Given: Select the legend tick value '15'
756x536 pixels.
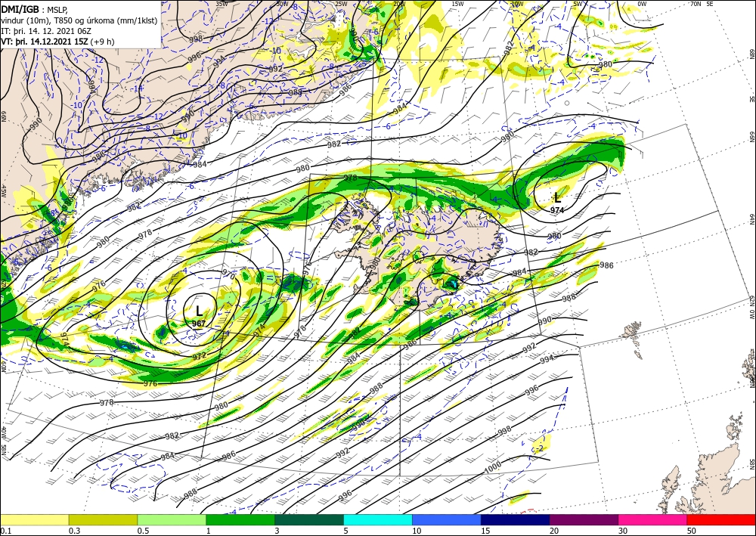Looking at the screenshot, I should point(485,531).
